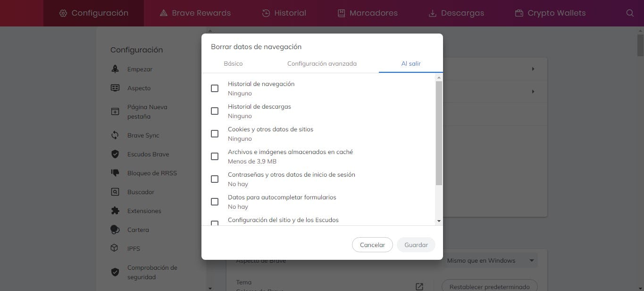Open Brave Rewards from top menu
Viewport: 644px width, 291px height.
[x=195, y=13]
